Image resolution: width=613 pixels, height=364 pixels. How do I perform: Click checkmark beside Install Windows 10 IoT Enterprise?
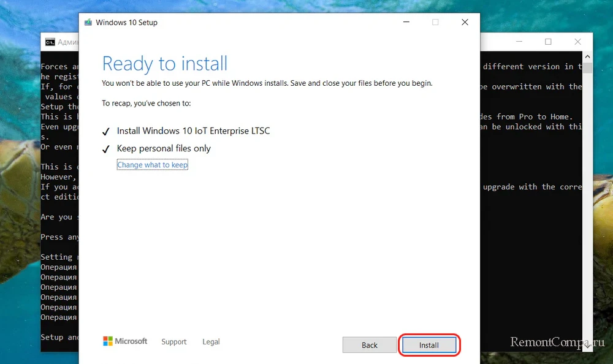pos(105,131)
